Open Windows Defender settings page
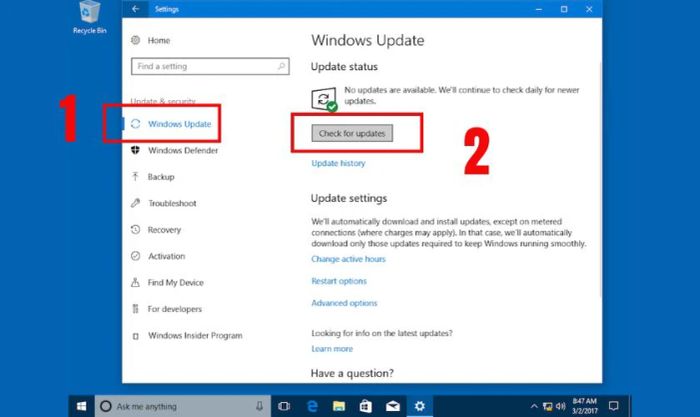This screenshot has height=417, width=700. pyautogui.click(x=183, y=150)
